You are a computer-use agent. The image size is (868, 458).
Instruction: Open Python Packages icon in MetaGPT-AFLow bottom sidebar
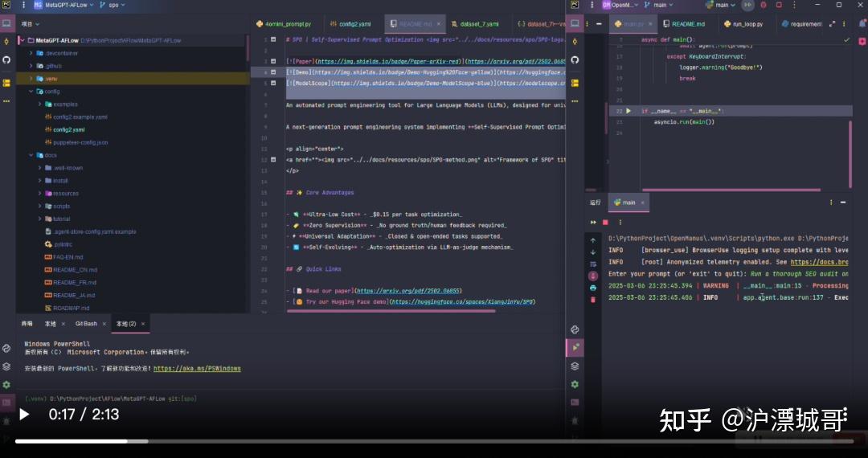6,366
